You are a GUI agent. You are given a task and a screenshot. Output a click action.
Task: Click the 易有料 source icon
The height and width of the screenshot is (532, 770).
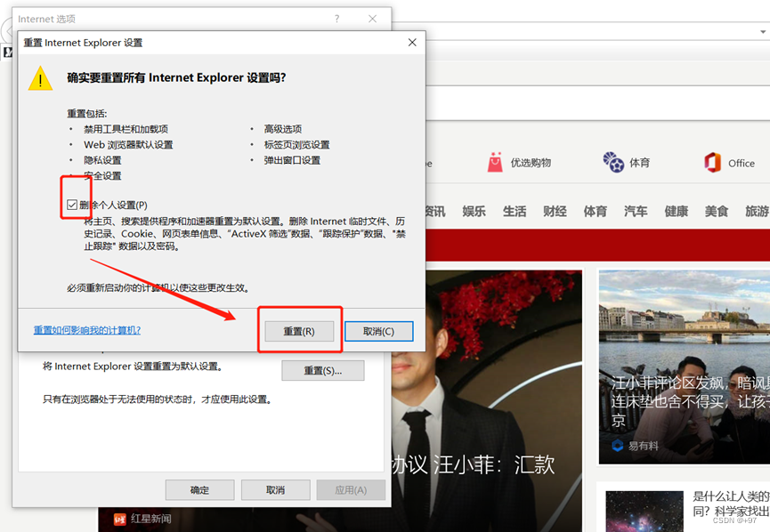coord(617,446)
